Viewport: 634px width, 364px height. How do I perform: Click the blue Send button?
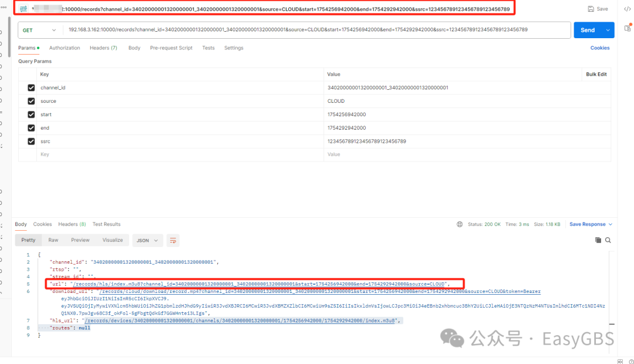588,31
